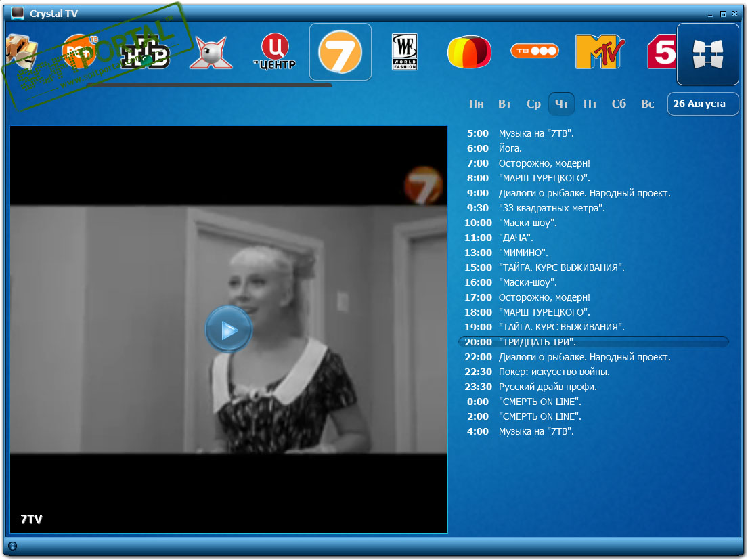Select the Чт day tab
This screenshot has height=560, width=748.
coord(561,104)
